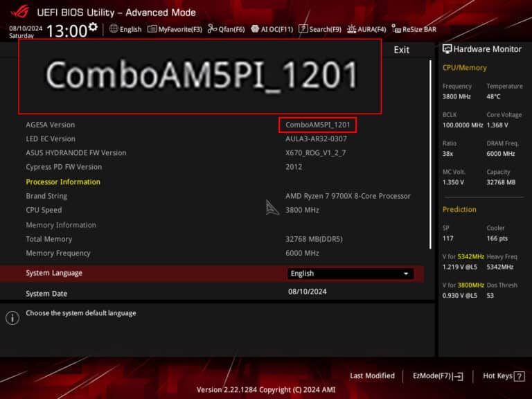532x399 pixels.
Task: Select the System Language row
Action: click(x=212, y=274)
